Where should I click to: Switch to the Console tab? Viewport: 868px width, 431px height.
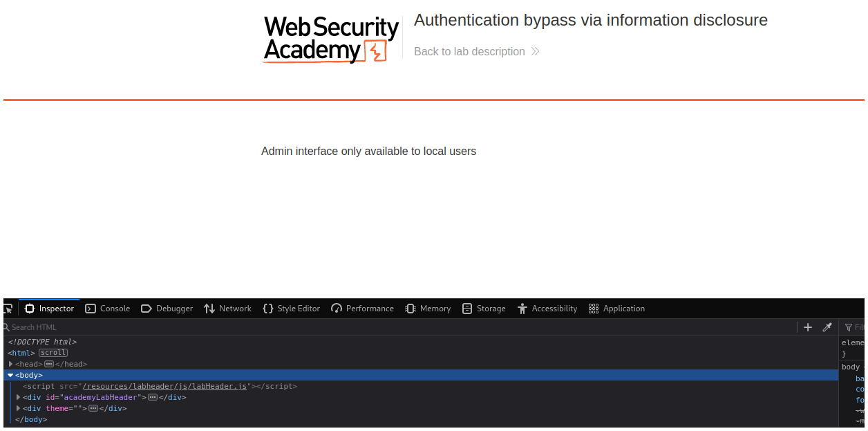pos(108,309)
